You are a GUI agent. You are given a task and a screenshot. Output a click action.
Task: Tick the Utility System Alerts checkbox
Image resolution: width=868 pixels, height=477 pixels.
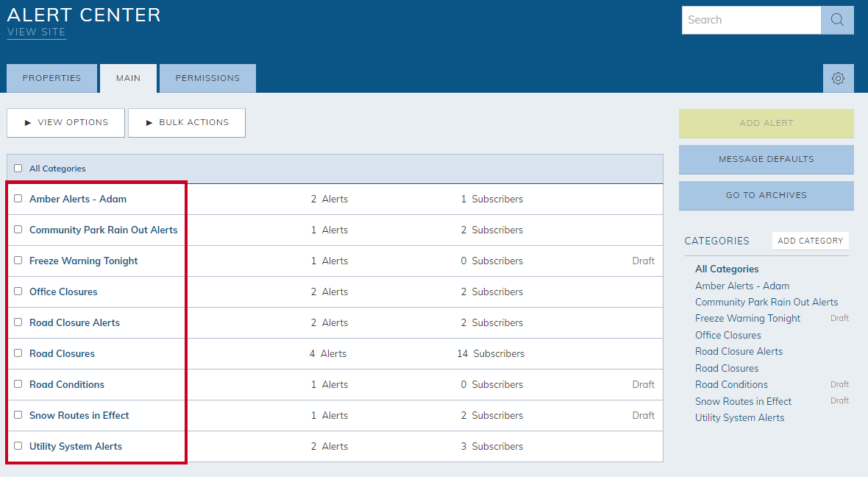[x=18, y=446]
